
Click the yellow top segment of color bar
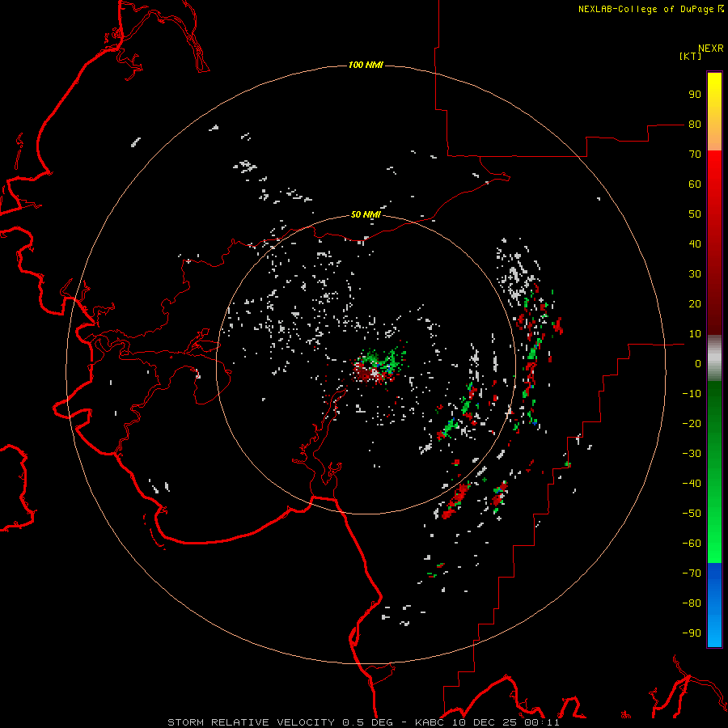point(714,112)
